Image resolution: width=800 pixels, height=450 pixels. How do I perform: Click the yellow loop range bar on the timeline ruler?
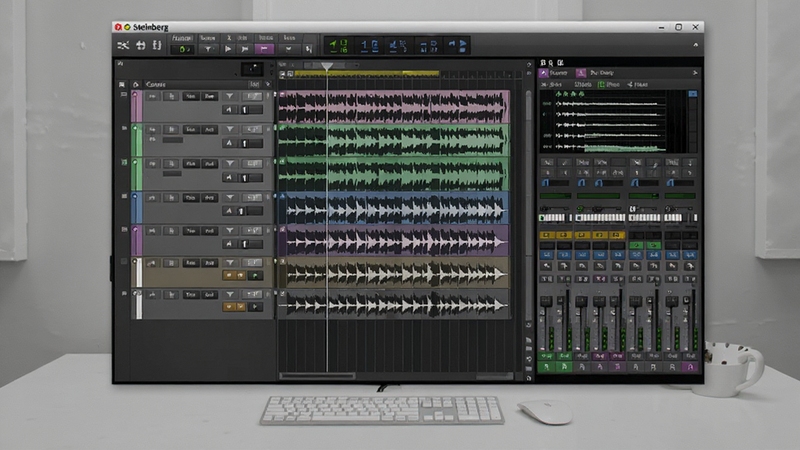pos(367,73)
